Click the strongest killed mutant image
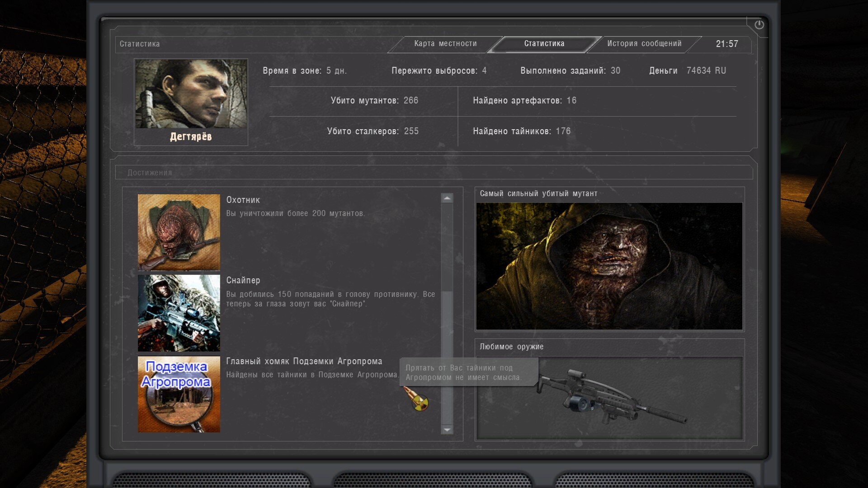Screen dimensions: 868x488 pos(609,266)
